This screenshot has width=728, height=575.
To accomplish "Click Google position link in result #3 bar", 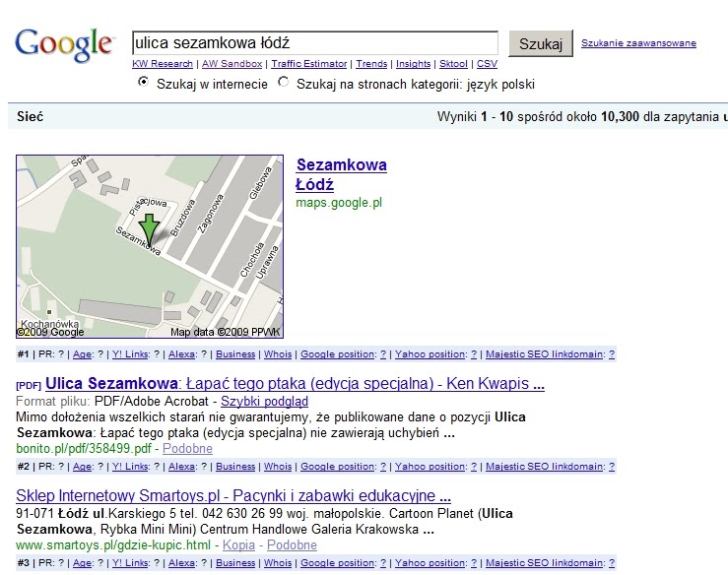I will point(338,563).
